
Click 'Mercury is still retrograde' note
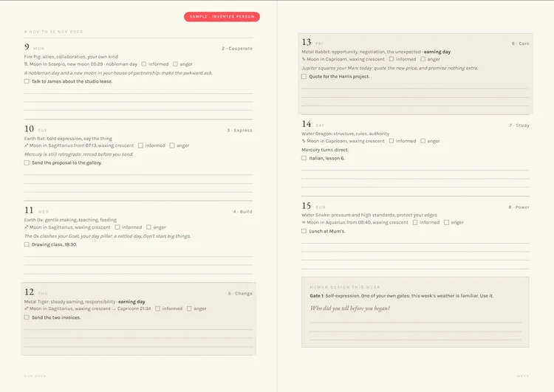[78, 154]
